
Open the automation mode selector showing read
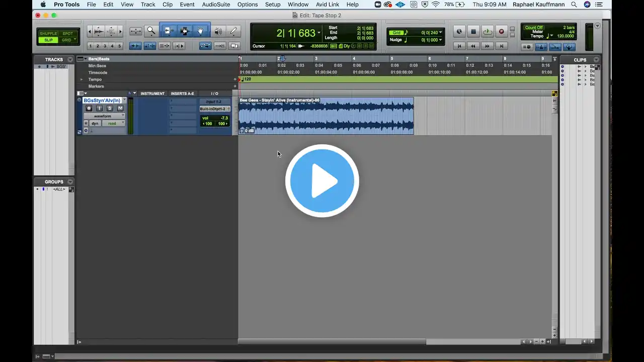113,123
